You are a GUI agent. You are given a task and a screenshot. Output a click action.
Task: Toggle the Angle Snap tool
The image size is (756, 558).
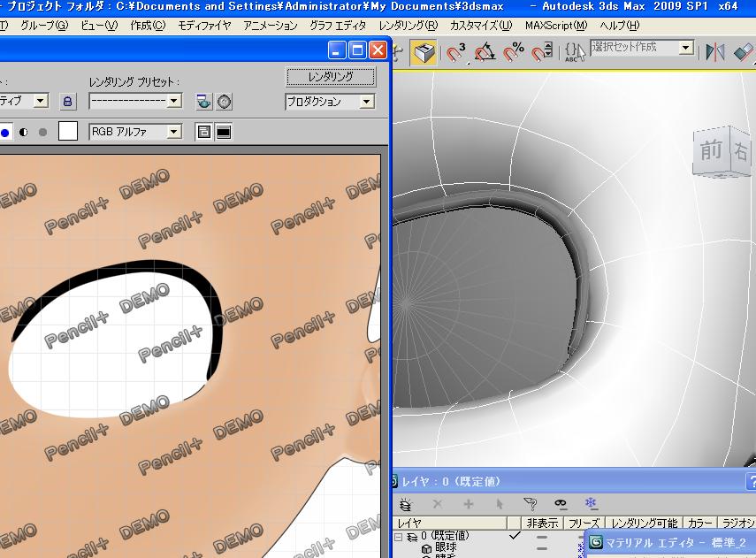(485, 51)
